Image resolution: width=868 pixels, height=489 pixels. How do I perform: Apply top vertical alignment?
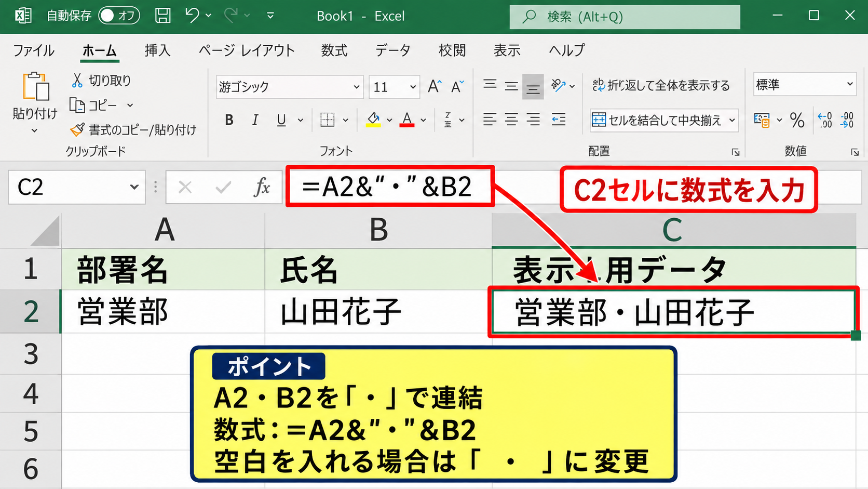490,85
